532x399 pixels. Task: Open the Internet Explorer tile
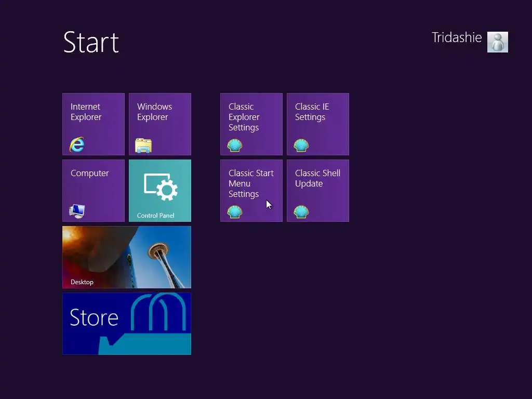click(94, 124)
